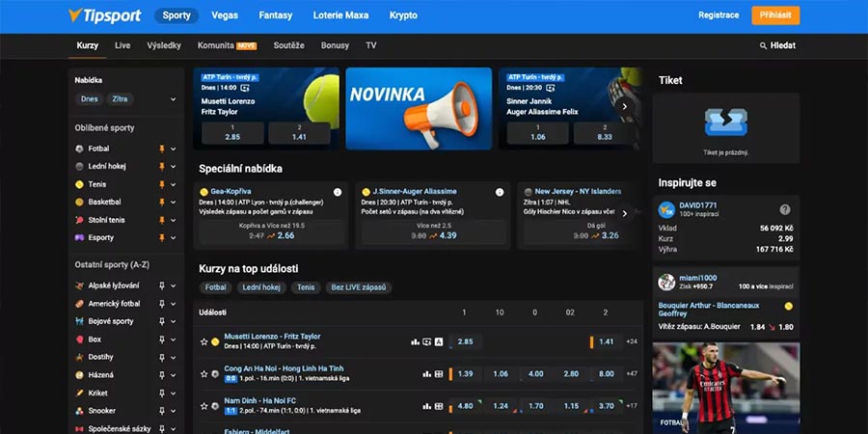Select the Lední hokej puck icon

80,167
